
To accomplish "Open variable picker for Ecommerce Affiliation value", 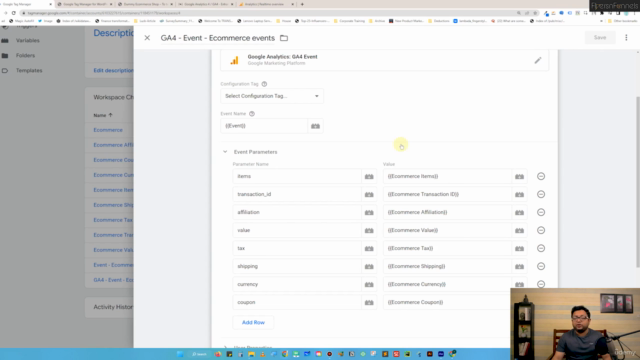I will [519, 212].
